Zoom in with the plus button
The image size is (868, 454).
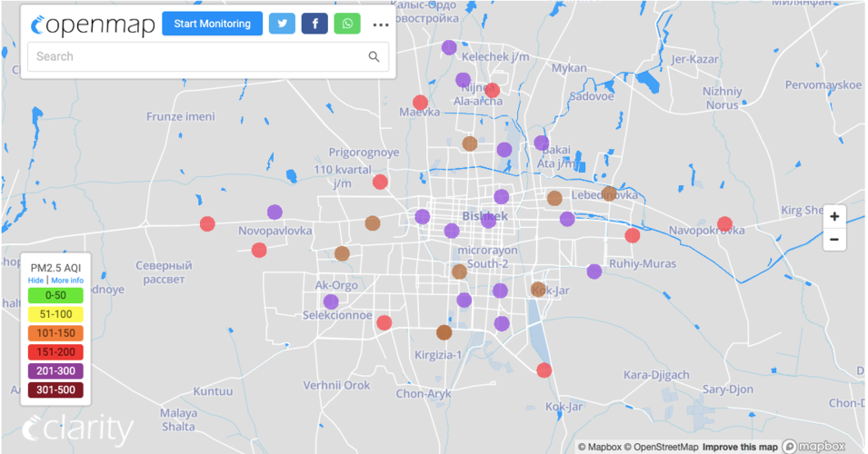click(x=833, y=217)
